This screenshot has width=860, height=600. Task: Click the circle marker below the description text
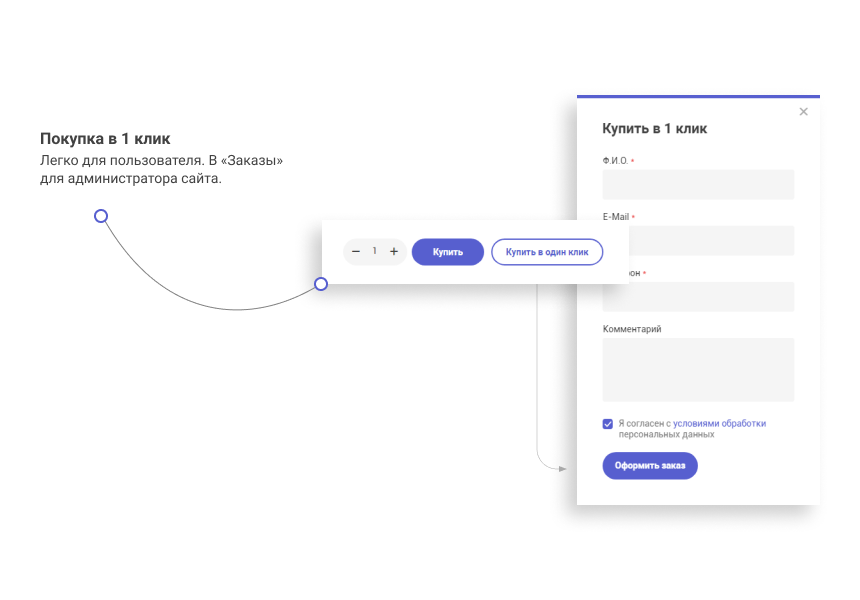(x=101, y=216)
